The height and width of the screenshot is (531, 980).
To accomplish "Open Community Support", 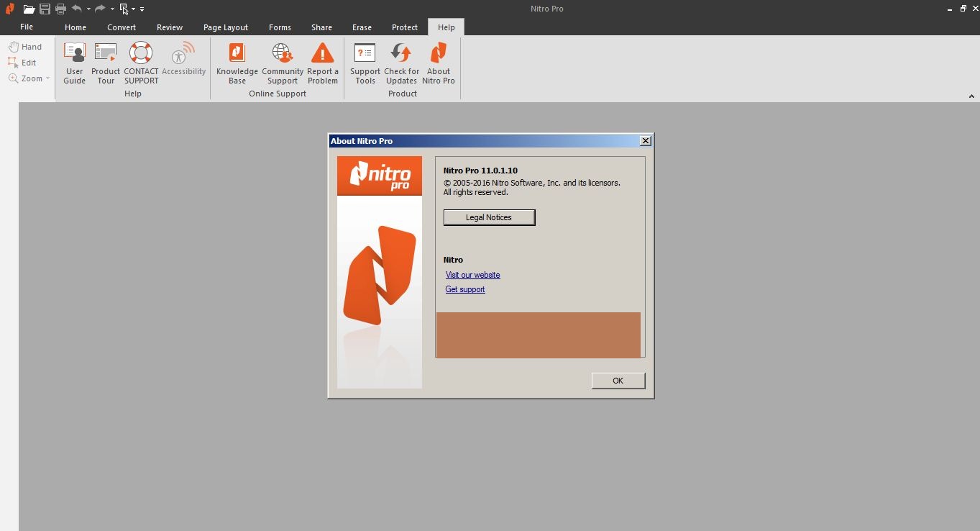I will tap(283, 63).
